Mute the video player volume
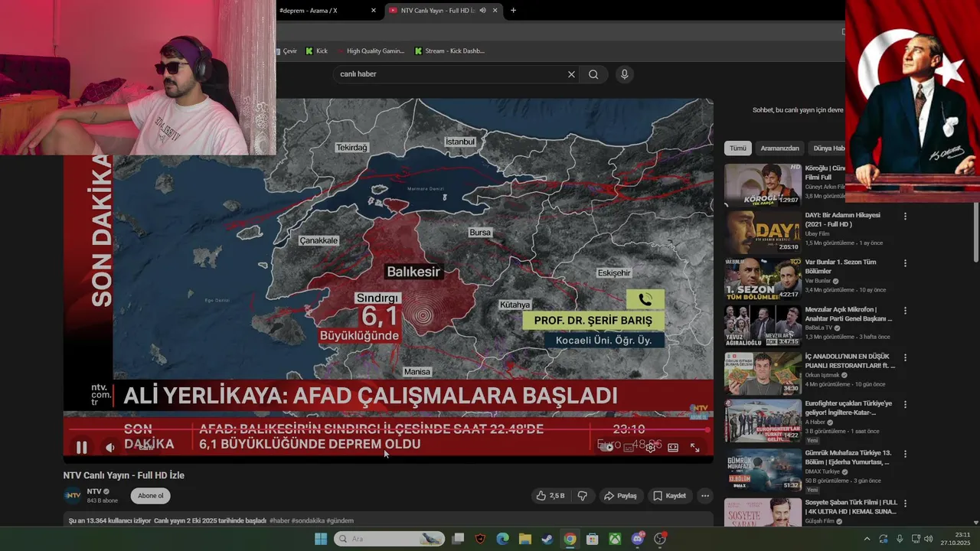Image resolution: width=980 pixels, height=551 pixels. pyautogui.click(x=110, y=448)
